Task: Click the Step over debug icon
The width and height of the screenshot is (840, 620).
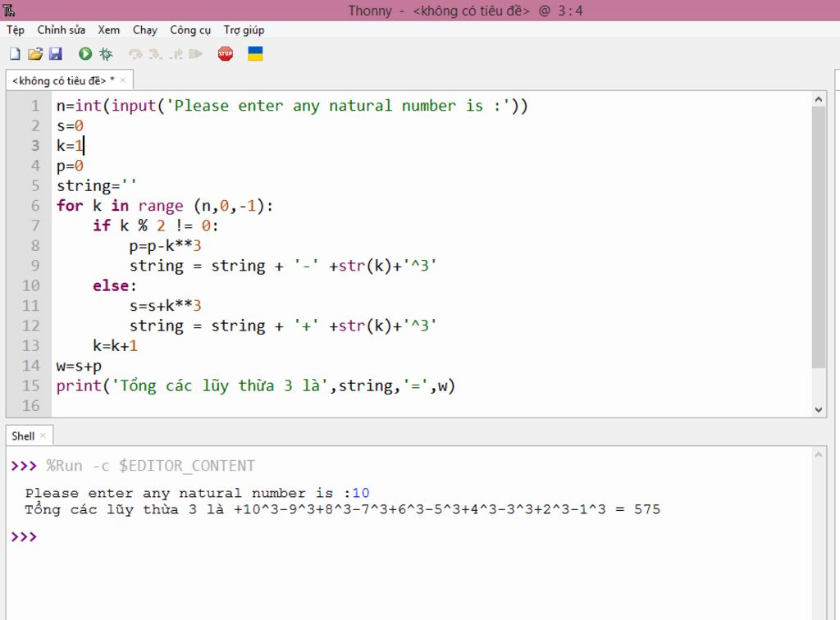Action: point(135,54)
